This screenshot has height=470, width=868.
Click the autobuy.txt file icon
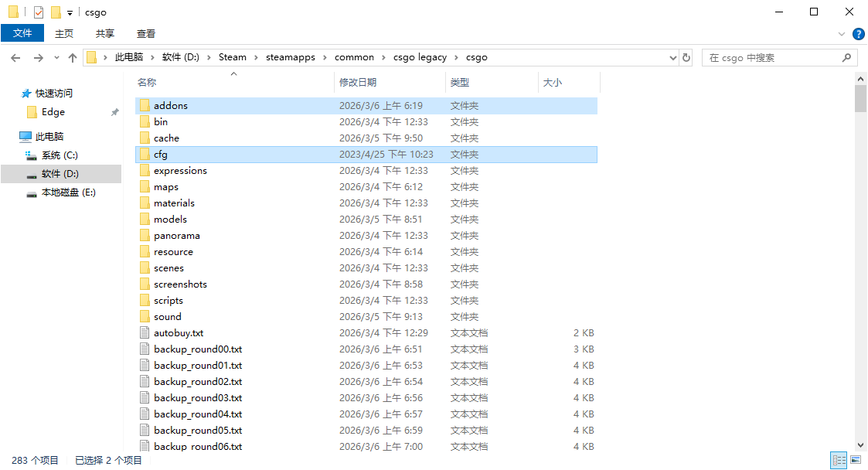point(145,332)
